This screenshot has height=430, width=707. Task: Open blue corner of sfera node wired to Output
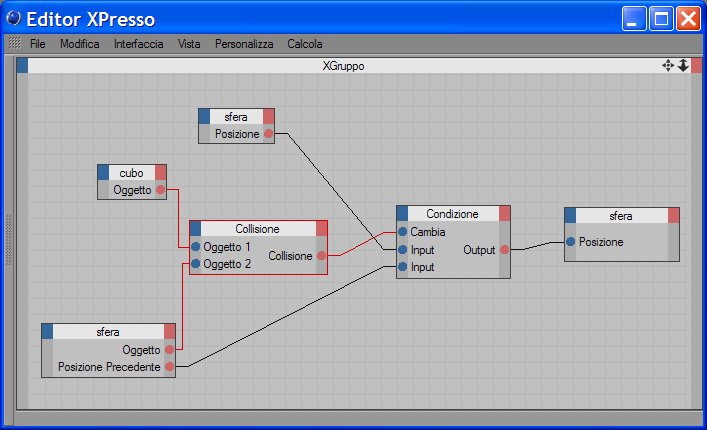[570, 215]
